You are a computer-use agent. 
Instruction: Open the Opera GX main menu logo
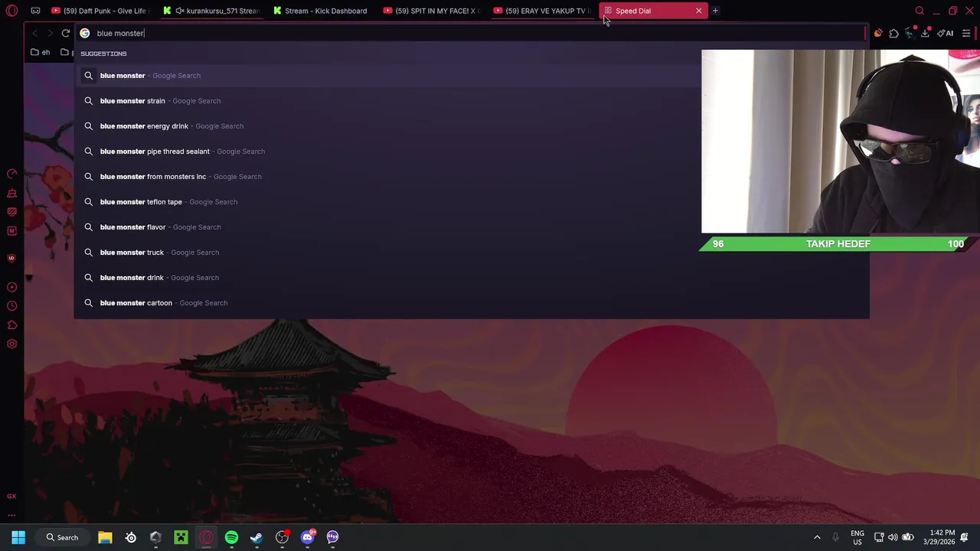pyautogui.click(x=11, y=11)
